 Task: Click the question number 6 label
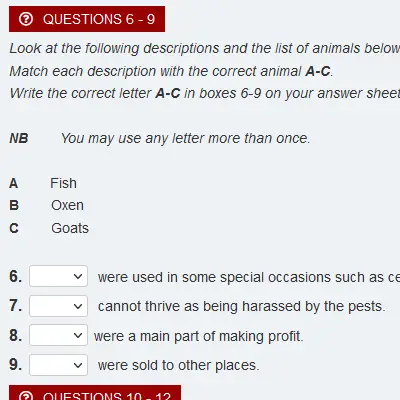point(16,276)
